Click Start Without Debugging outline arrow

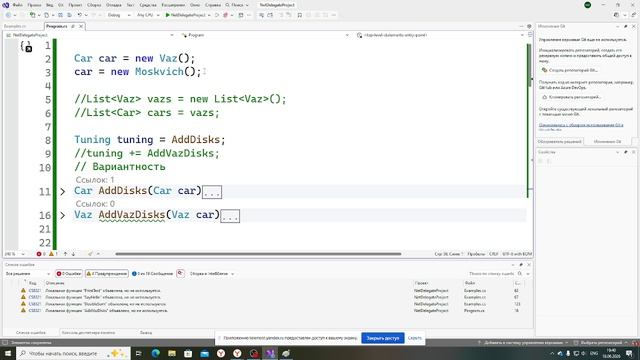click(x=217, y=15)
